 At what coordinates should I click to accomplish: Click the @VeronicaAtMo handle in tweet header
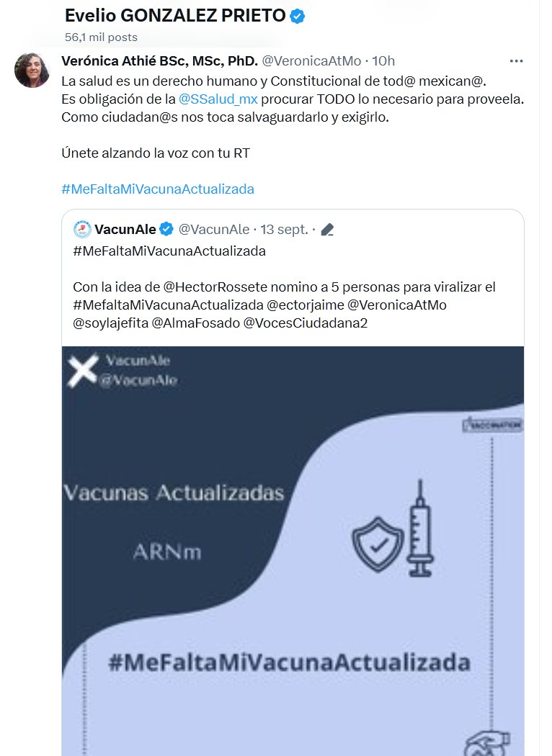tap(311, 61)
